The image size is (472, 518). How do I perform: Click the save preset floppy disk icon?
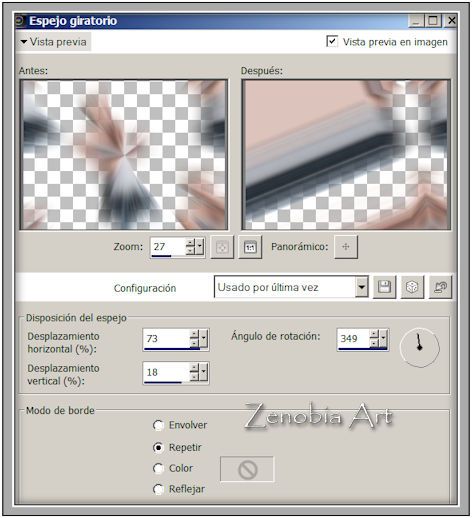(x=384, y=287)
